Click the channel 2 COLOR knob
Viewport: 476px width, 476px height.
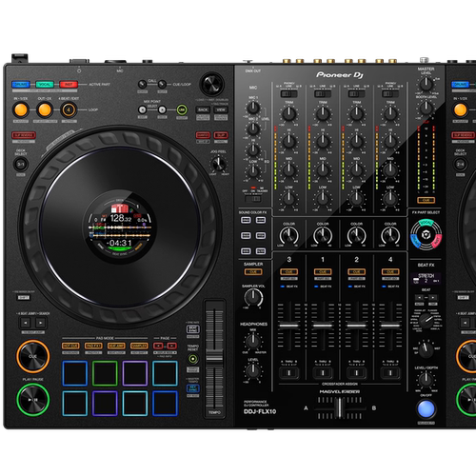pos(356,236)
